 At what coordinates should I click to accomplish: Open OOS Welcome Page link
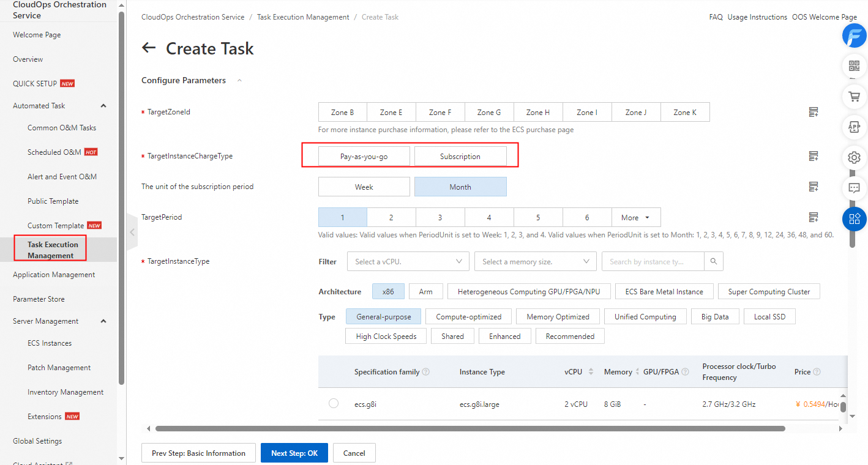coord(825,17)
